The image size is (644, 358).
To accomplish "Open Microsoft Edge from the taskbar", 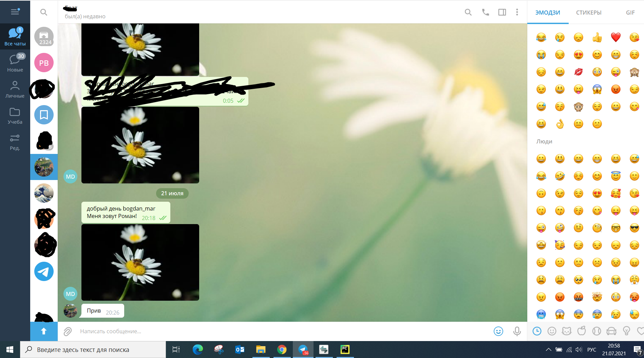I will tap(197, 350).
